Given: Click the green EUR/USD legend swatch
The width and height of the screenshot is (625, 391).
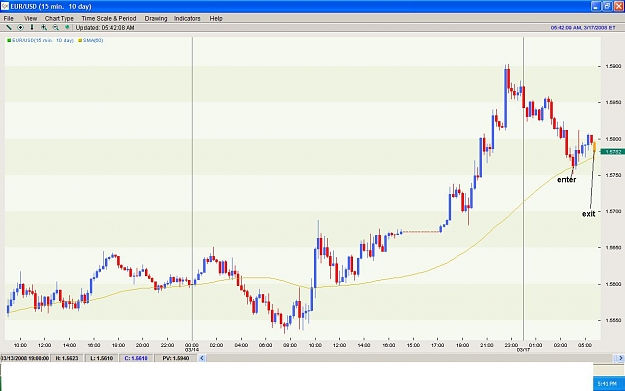Looking at the screenshot, I should [x=9, y=40].
